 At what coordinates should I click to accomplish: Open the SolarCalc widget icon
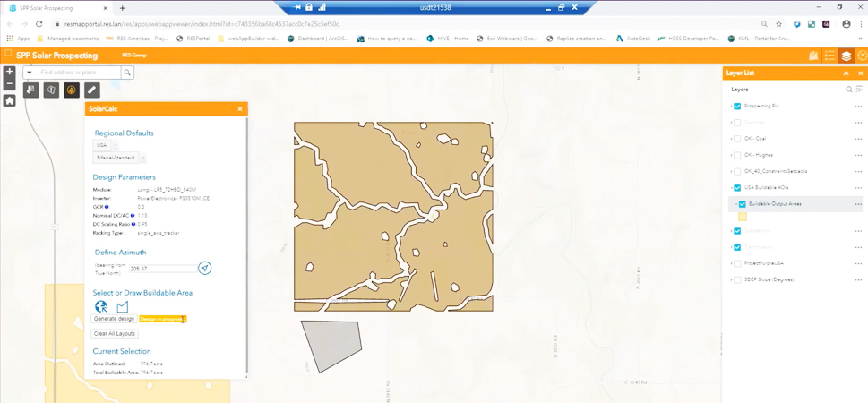[72, 90]
